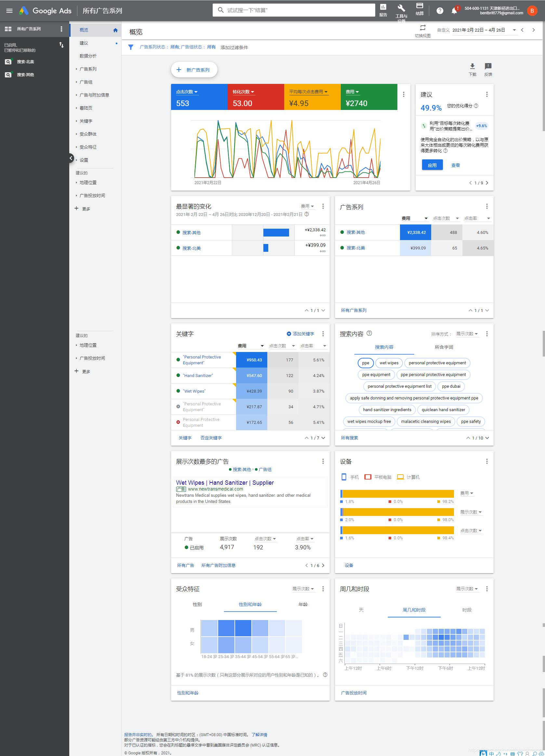Open the hamburger main menu
Image resolution: width=545 pixels, height=756 pixels.
[x=9, y=11]
